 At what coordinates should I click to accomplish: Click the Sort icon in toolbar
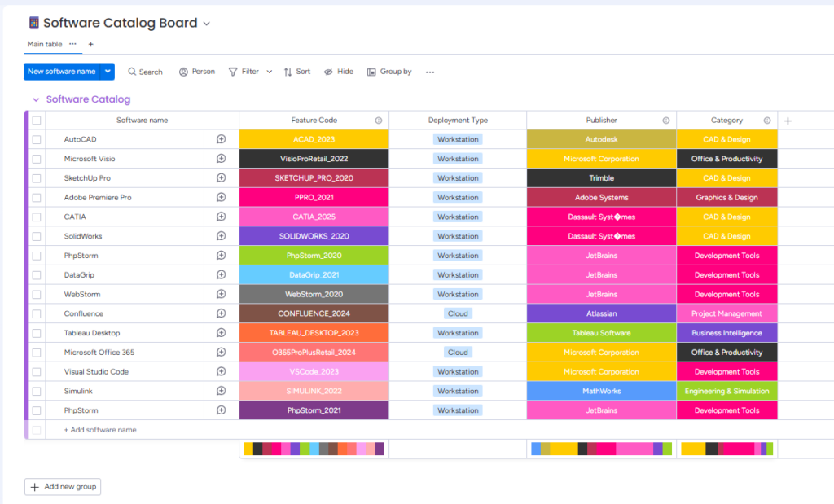pyautogui.click(x=288, y=72)
